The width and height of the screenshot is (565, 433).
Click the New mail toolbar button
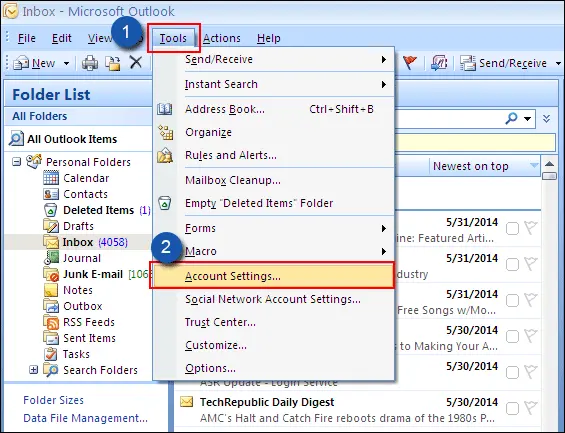[34, 63]
